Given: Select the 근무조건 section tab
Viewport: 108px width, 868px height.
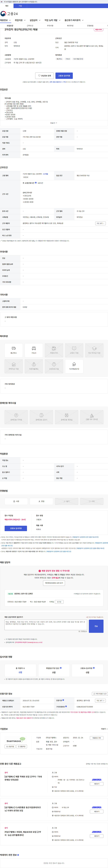Looking at the screenshot, I should [x=30, y=26].
